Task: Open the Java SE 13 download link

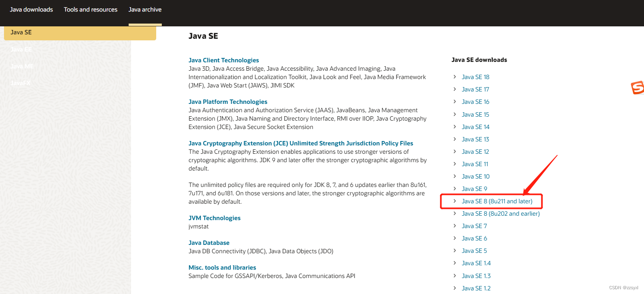Action: (475, 139)
